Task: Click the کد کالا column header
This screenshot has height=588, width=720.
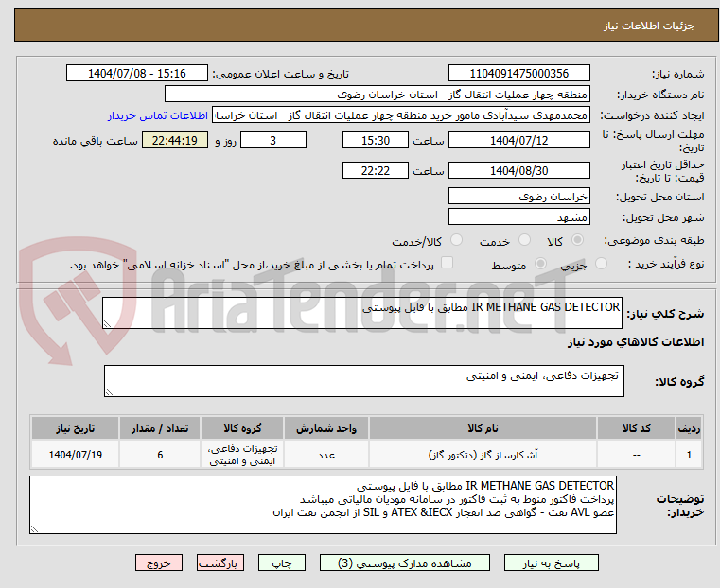Action: click(636, 428)
